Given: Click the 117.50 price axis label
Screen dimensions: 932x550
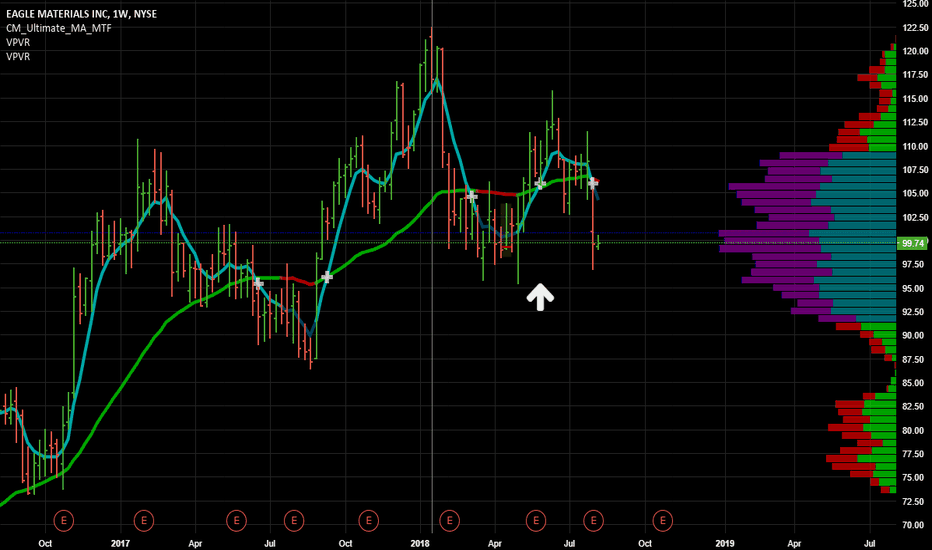Looking at the screenshot, I should pyautogui.click(x=915, y=74).
